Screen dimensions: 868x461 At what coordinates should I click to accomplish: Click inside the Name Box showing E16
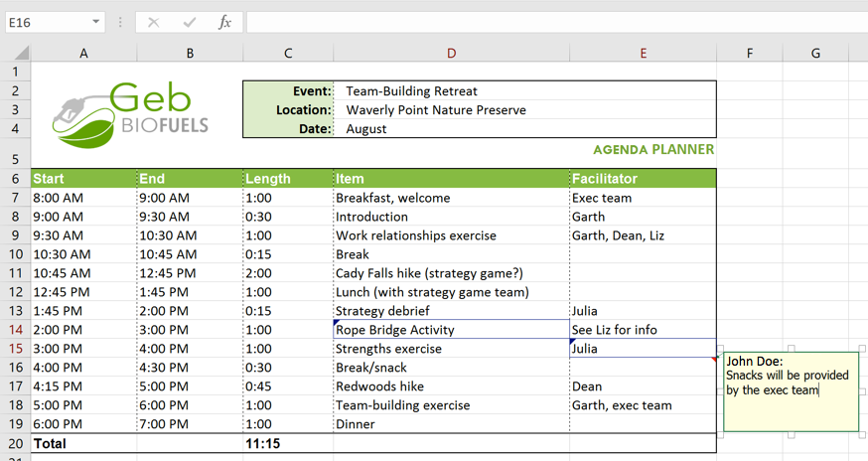45,22
